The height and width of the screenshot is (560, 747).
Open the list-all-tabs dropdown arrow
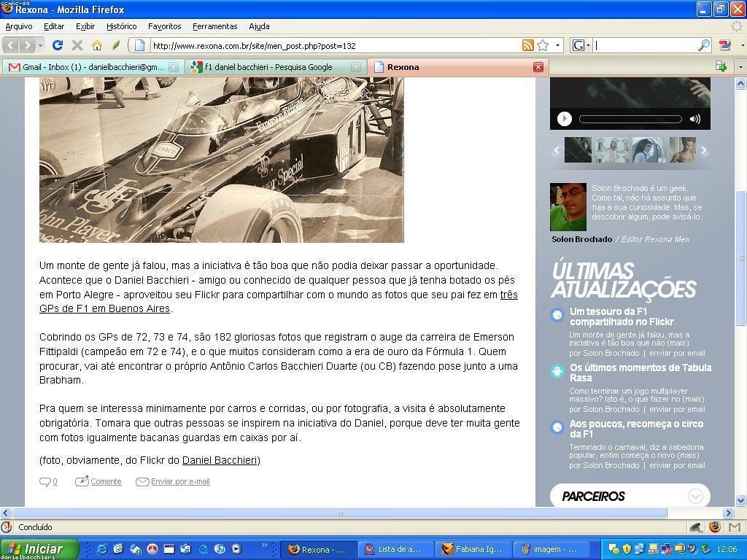740,67
